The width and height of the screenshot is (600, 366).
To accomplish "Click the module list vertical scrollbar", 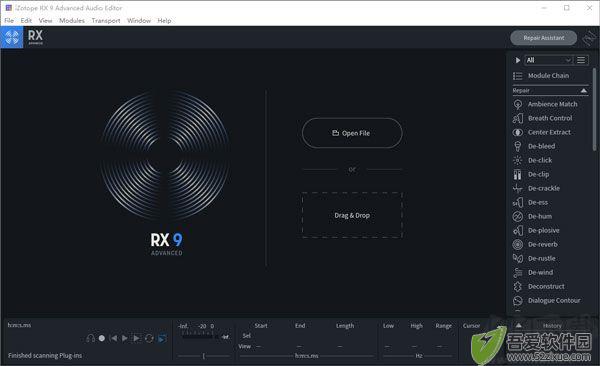I will click(594, 110).
